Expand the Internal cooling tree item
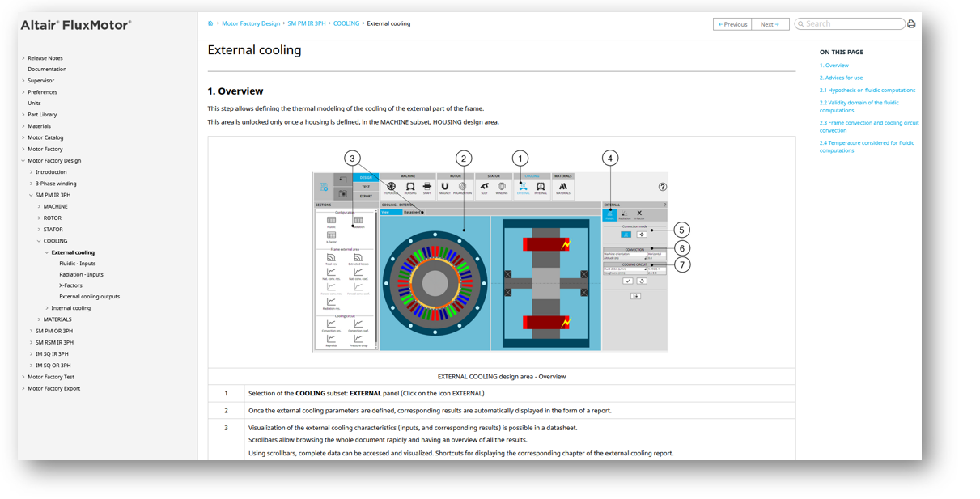Image resolution: width=980 pixels, height=499 pixels. pyautogui.click(x=47, y=308)
